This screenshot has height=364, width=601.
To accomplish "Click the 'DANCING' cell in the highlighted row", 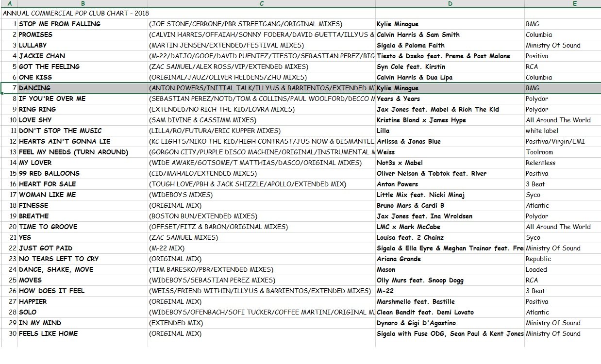I will click(83, 88).
